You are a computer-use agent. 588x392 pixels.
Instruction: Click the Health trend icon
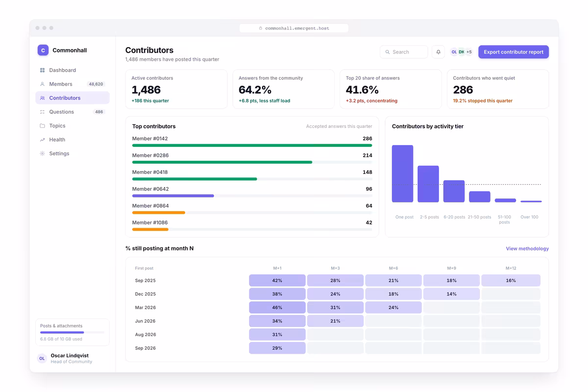(x=42, y=140)
